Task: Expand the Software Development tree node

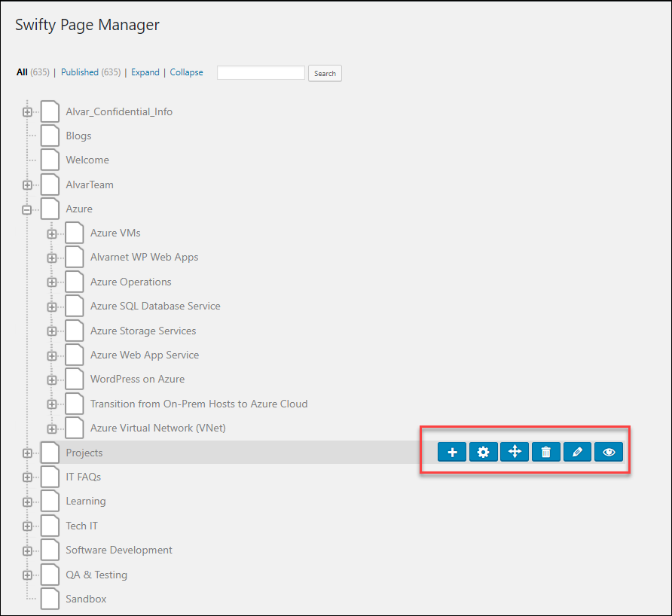Action: click(x=27, y=551)
